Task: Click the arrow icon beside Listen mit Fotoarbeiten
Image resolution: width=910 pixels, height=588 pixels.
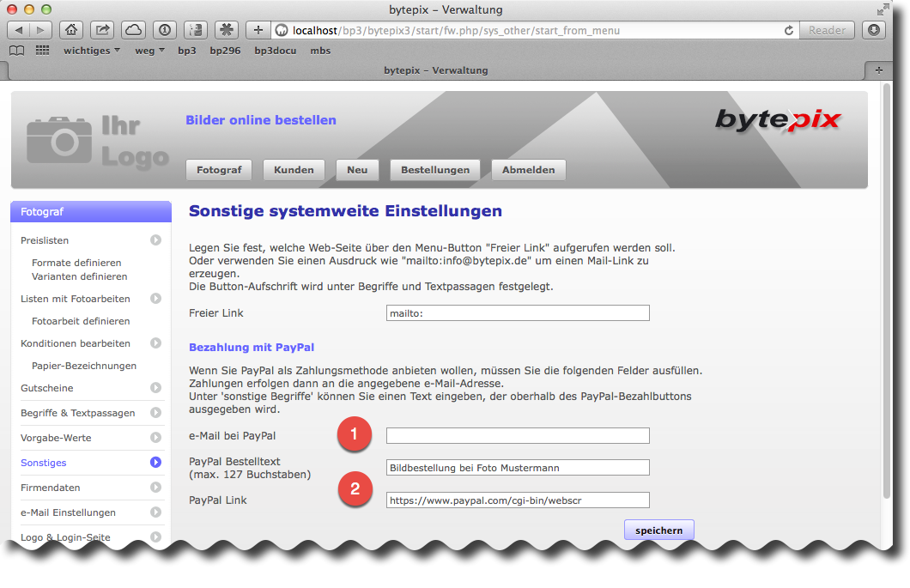Action: click(155, 299)
